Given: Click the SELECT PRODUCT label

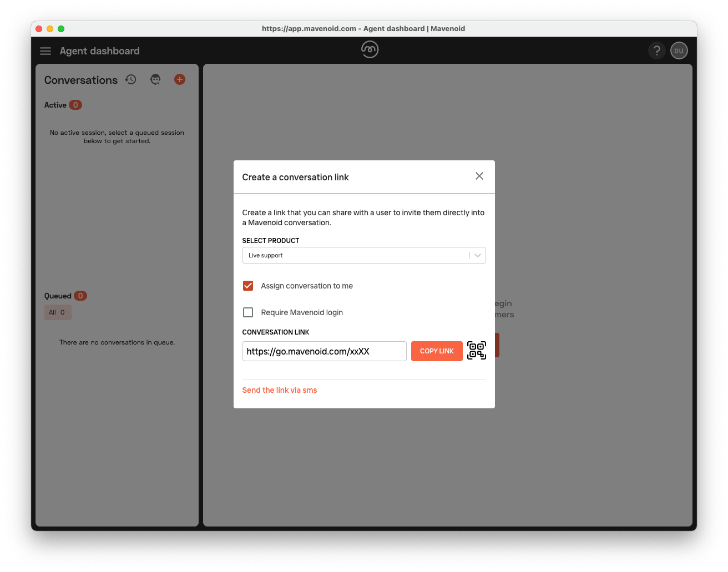Looking at the screenshot, I should coord(271,241).
